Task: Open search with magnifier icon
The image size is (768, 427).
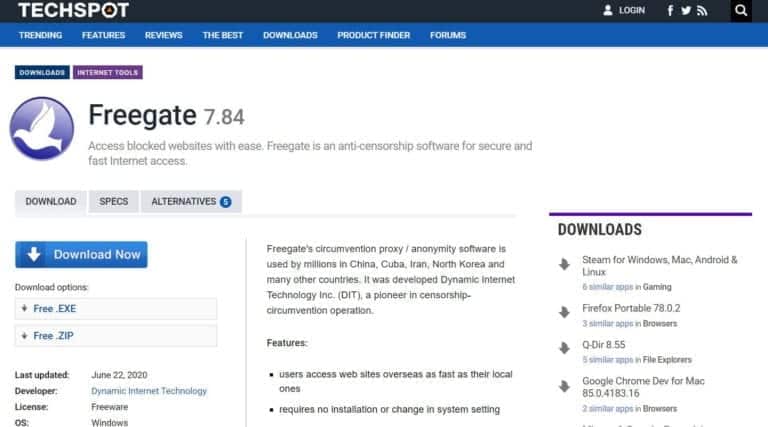Action: pos(741,11)
